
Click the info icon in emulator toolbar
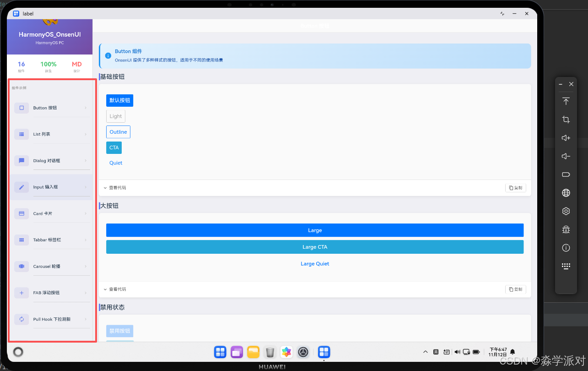point(566,248)
